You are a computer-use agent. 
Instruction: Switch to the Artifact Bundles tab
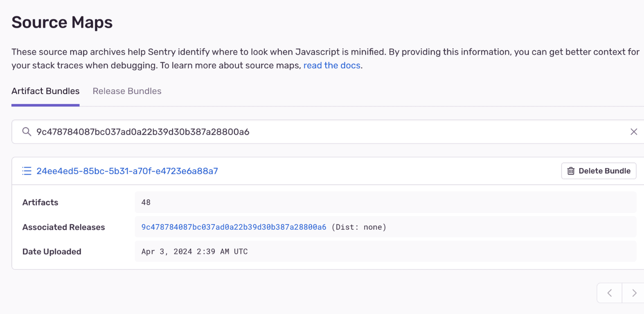click(45, 91)
